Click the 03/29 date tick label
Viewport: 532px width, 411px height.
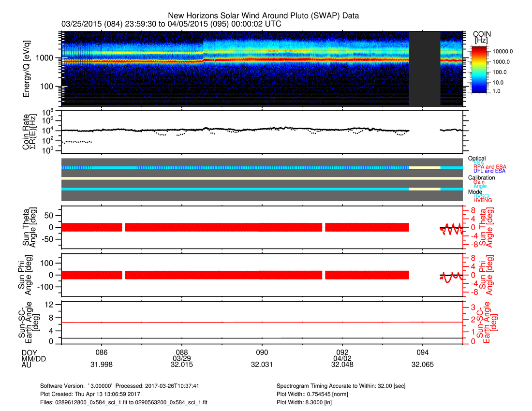click(x=182, y=358)
